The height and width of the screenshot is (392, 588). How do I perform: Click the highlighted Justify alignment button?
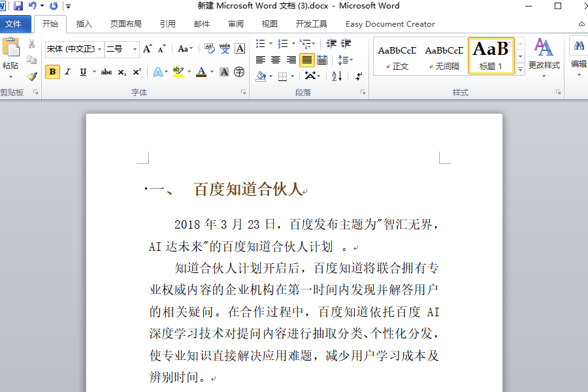(x=307, y=60)
